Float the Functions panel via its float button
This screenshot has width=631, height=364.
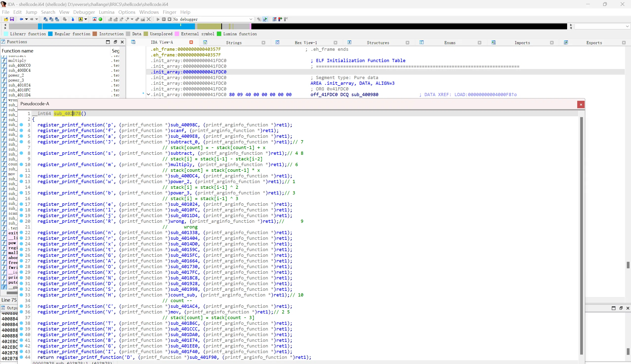pyautogui.click(x=115, y=42)
